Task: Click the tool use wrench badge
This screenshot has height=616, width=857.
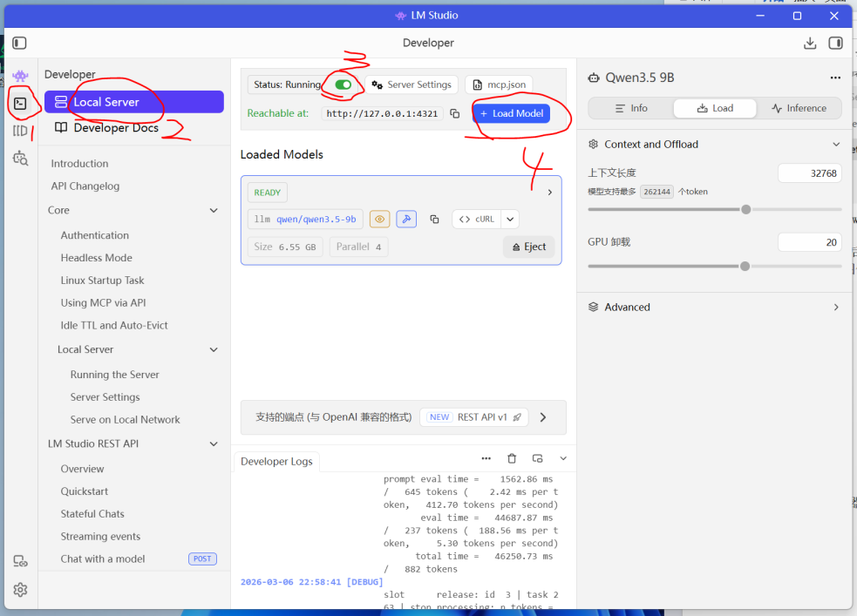Action: pyautogui.click(x=406, y=219)
